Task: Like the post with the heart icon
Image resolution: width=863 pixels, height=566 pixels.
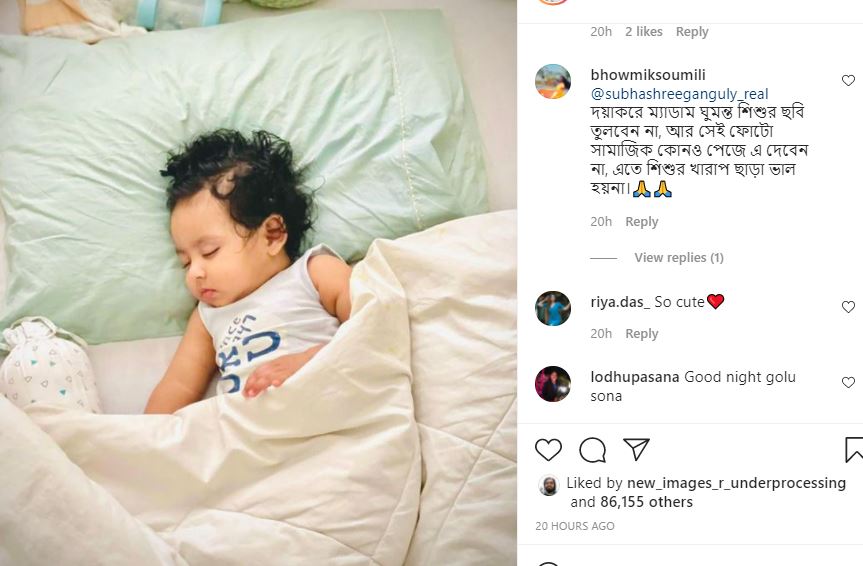Action: click(548, 449)
